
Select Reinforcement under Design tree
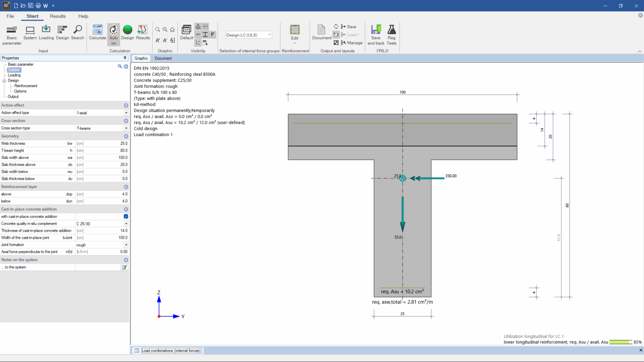26,85
